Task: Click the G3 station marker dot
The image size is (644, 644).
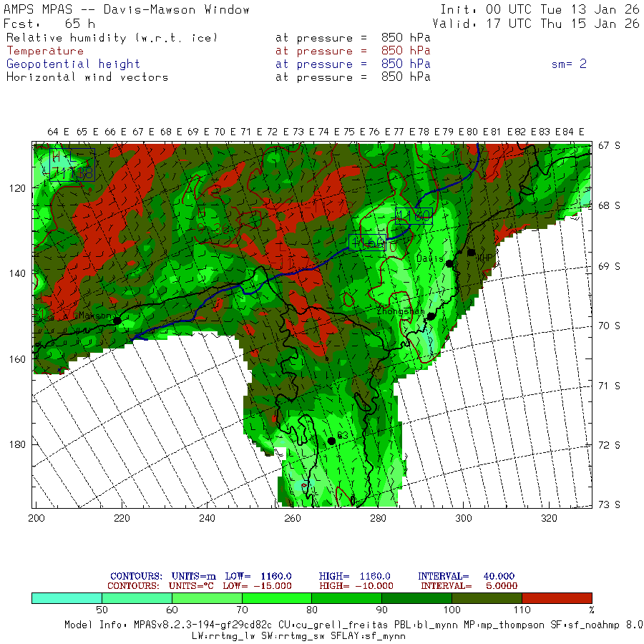Action: [331, 441]
